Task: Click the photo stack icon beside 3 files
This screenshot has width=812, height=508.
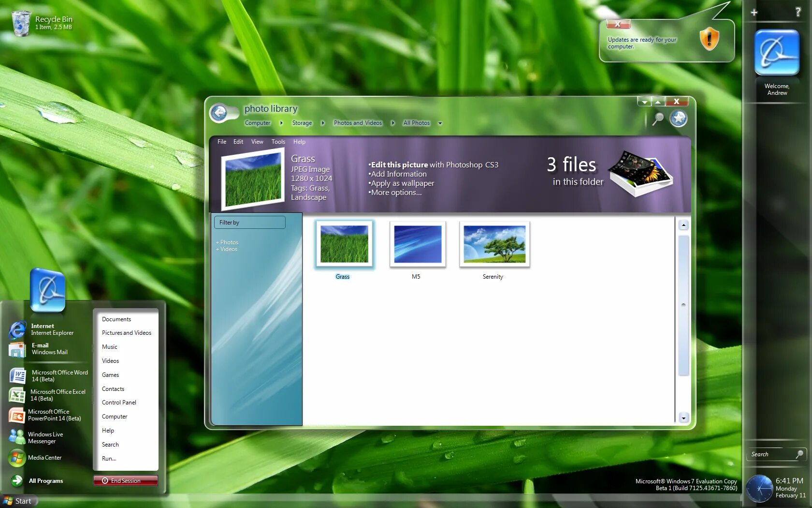Action: (x=641, y=173)
